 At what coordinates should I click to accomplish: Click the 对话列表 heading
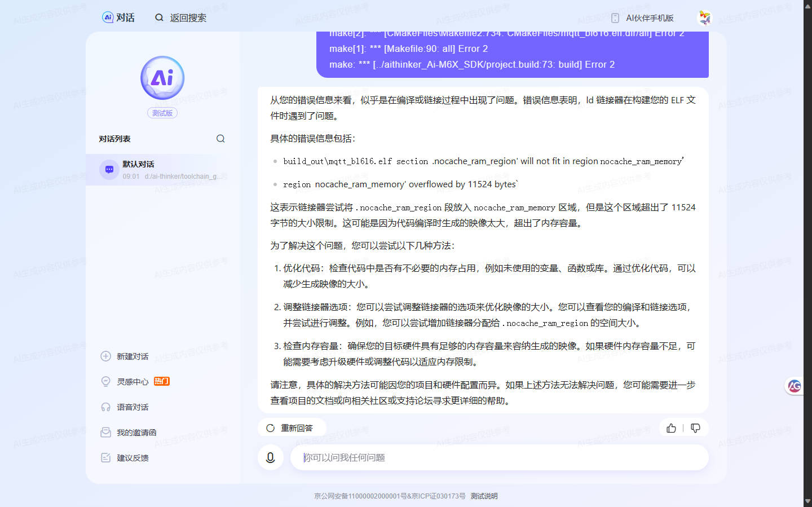[114, 139]
